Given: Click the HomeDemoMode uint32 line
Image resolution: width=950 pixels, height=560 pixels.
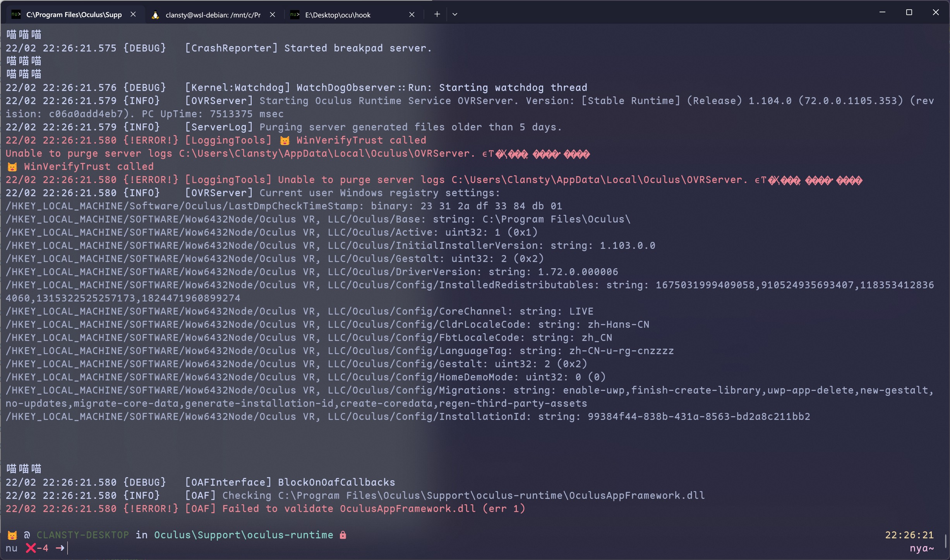Looking at the screenshot, I should click(x=305, y=377).
